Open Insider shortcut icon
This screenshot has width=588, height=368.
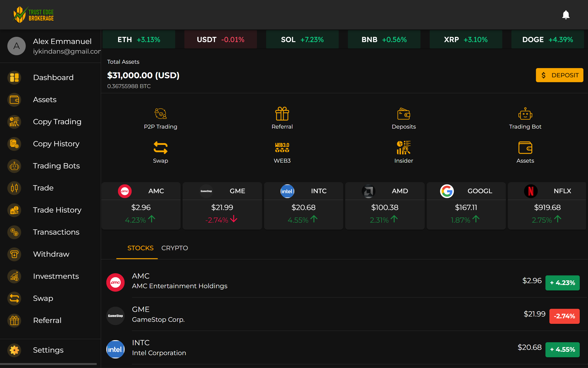coord(404,148)
